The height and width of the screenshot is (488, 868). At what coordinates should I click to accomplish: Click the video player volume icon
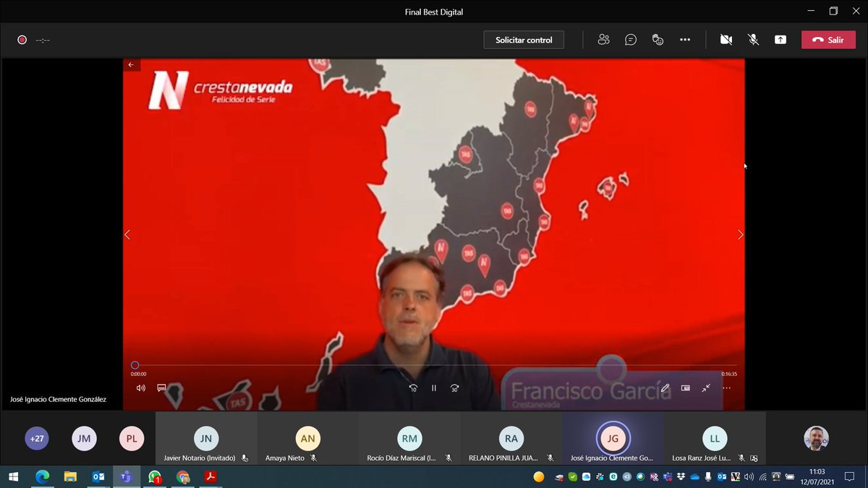point(141,388)
